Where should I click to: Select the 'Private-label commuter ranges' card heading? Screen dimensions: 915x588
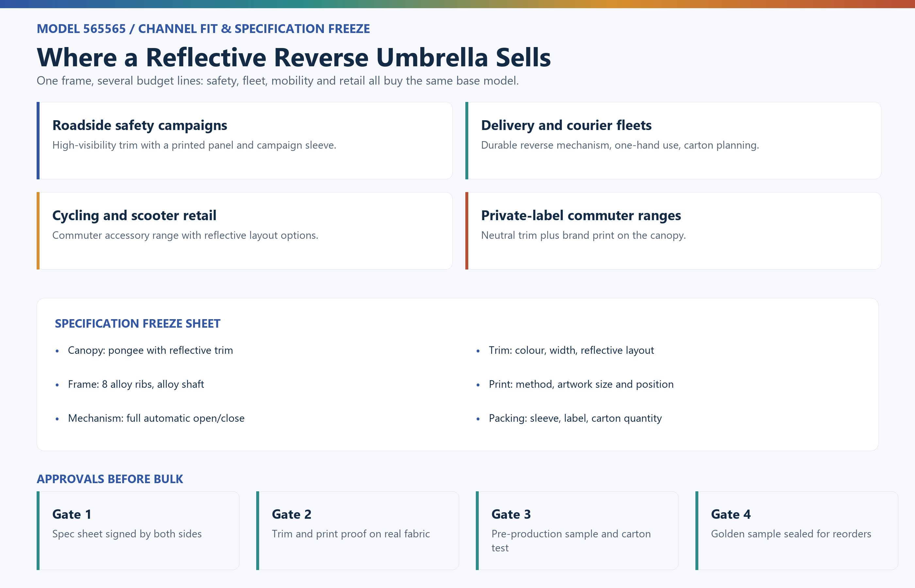tap(581, 215)
